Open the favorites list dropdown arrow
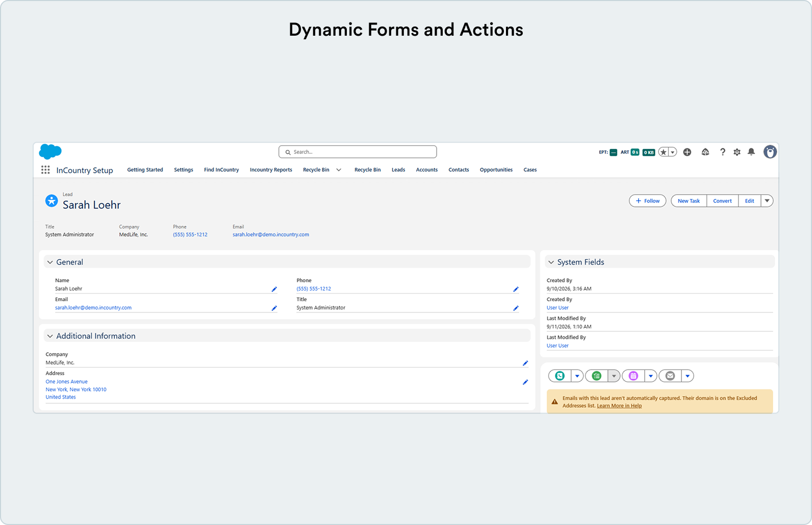The width and height of the screenshot is (812, 525). click(673, 152)
